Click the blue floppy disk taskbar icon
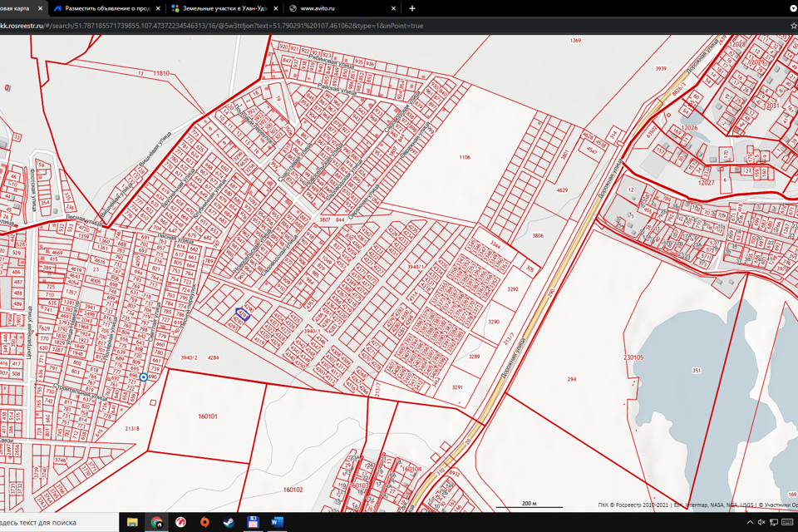The height and width of the screenshot is (532, 798). pyautogui.click(x=253, y=523)
